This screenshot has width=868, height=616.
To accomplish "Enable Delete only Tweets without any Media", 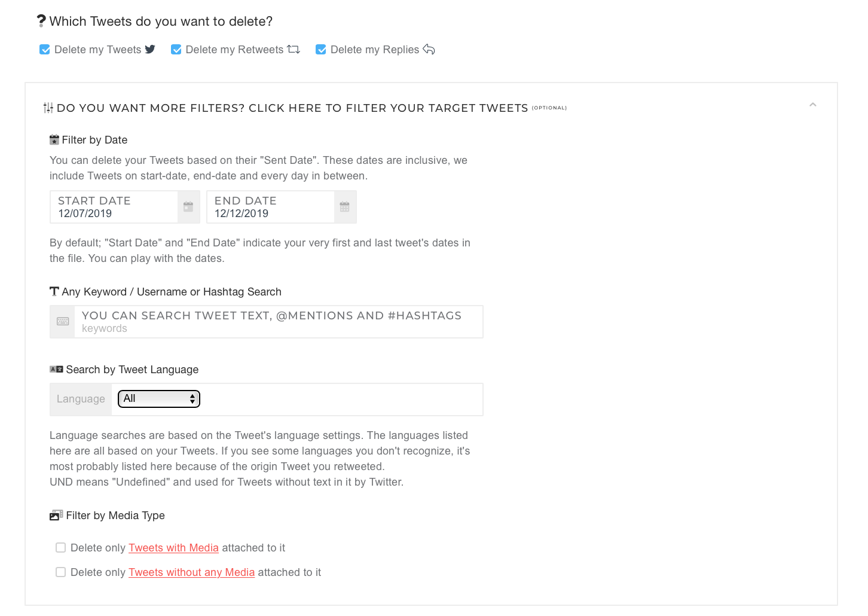I will coord(60,572).
